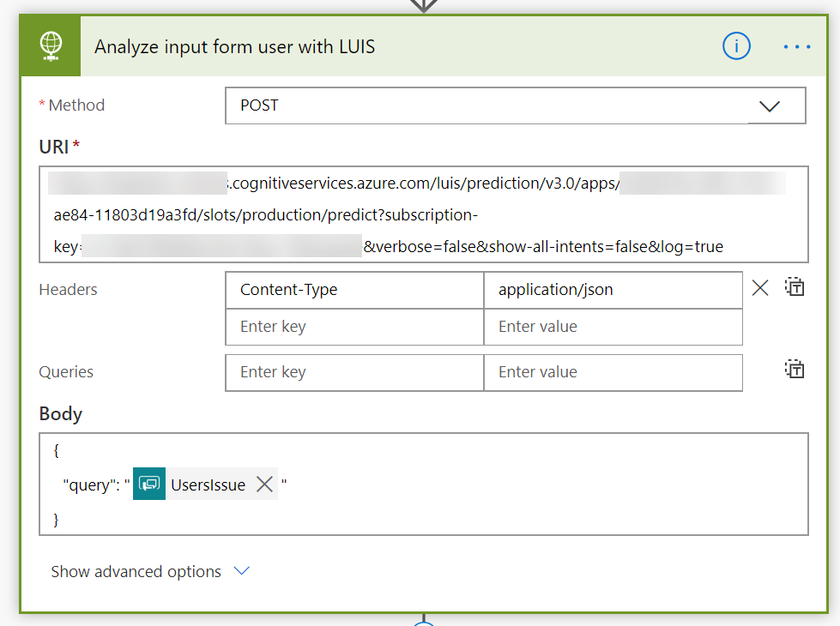Switch Queries to text mode icon
The height and width of the screenshot is (626, 840).
(x=795, y=370)
